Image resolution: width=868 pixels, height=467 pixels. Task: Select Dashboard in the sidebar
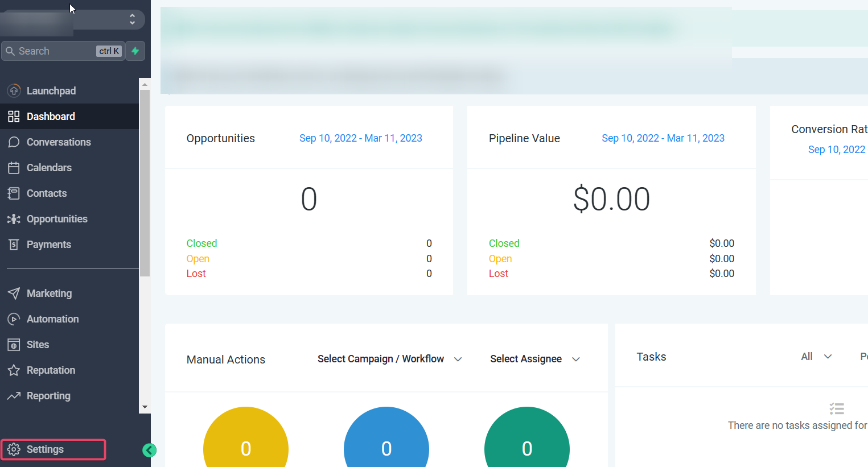[x=69, y=116]
